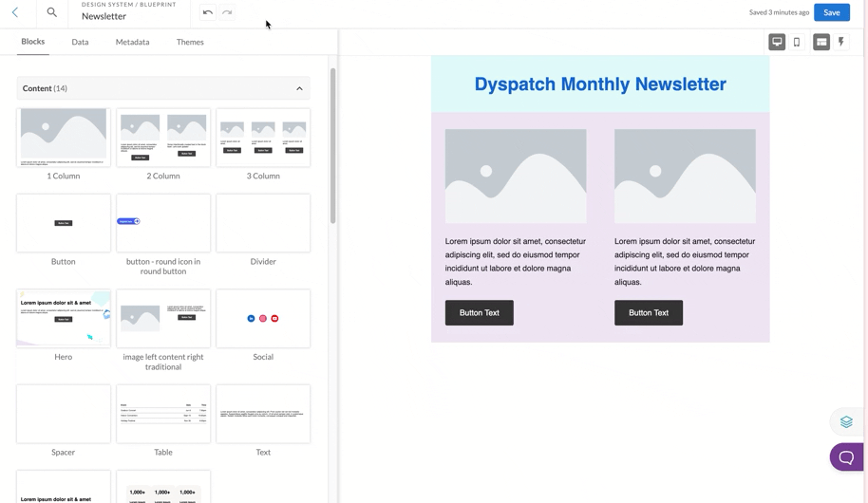Screen dimensions: 868x503
Task: Click the right column Button Text button
Action: (x=649, y=312)
